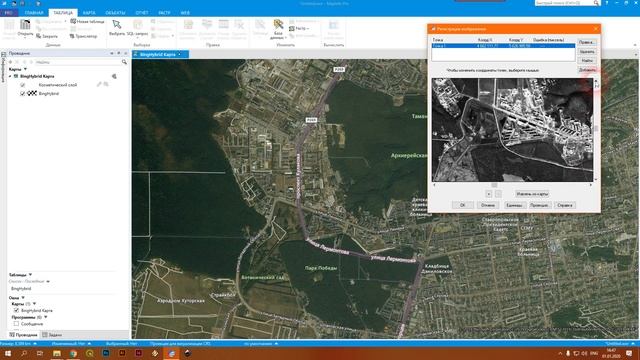Click Закрыть in the Данные group
This screenshot has height=360, width=640.
click(47, 36)
